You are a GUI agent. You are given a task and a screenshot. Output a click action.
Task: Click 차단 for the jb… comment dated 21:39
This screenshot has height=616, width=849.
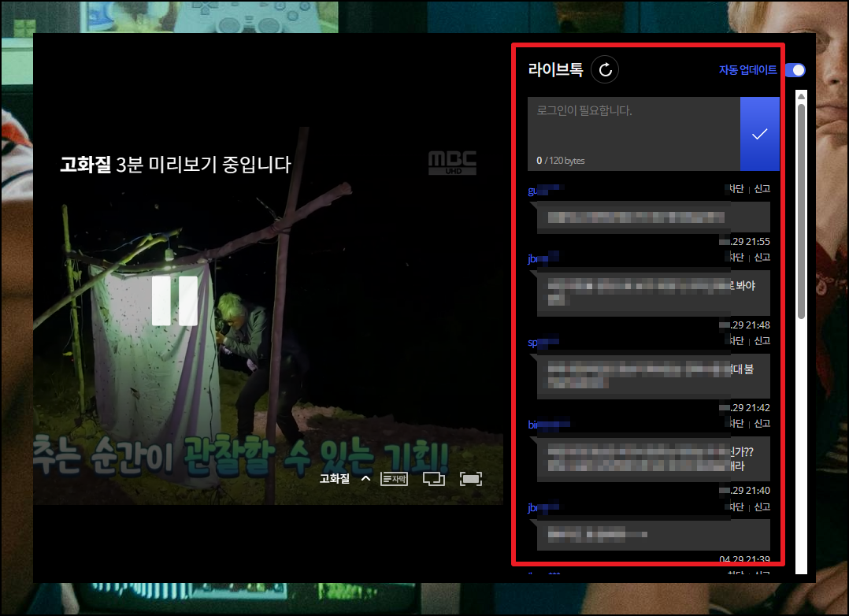736,507
